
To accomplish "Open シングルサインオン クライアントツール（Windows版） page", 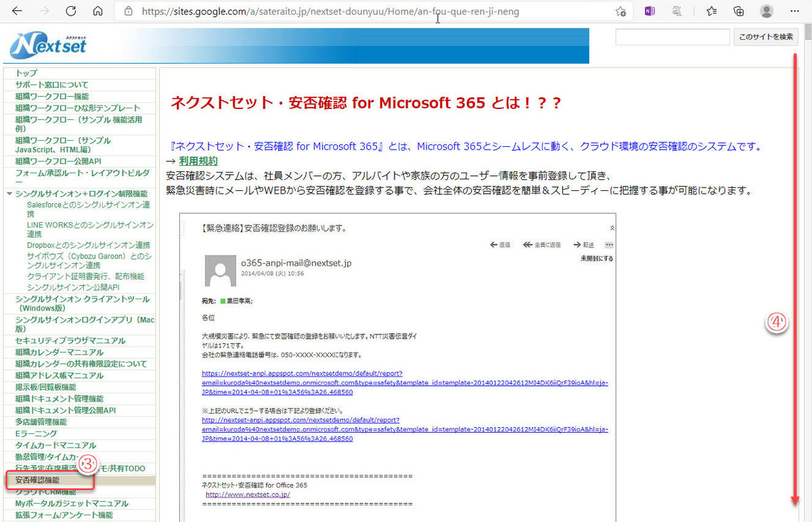I will click(x=83, y=303).
